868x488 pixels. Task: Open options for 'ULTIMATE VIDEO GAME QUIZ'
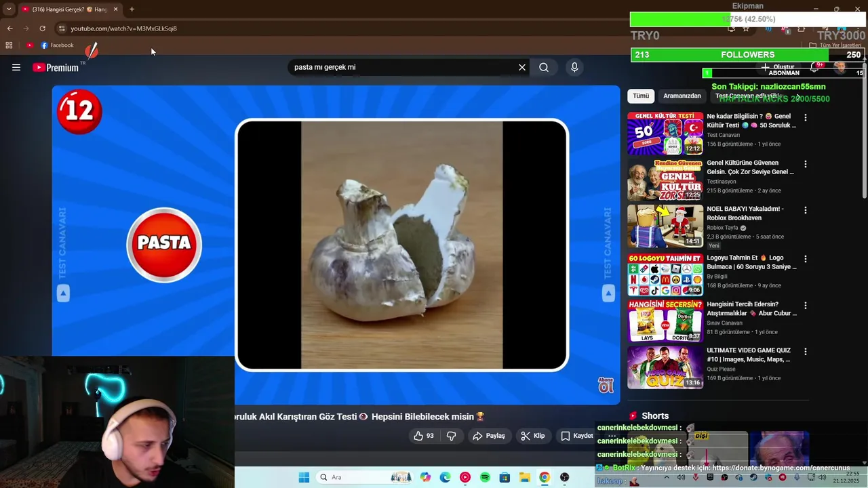(806, 352)
